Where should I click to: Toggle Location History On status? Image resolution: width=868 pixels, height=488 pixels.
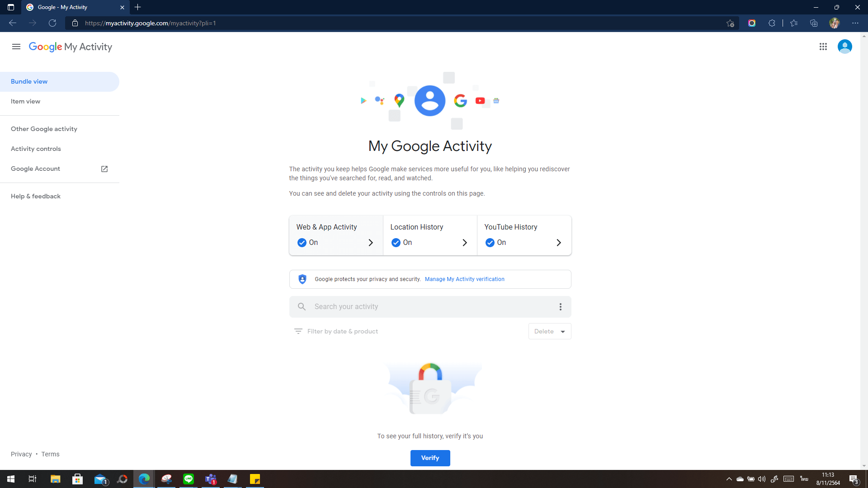click(x=402, y=243)
